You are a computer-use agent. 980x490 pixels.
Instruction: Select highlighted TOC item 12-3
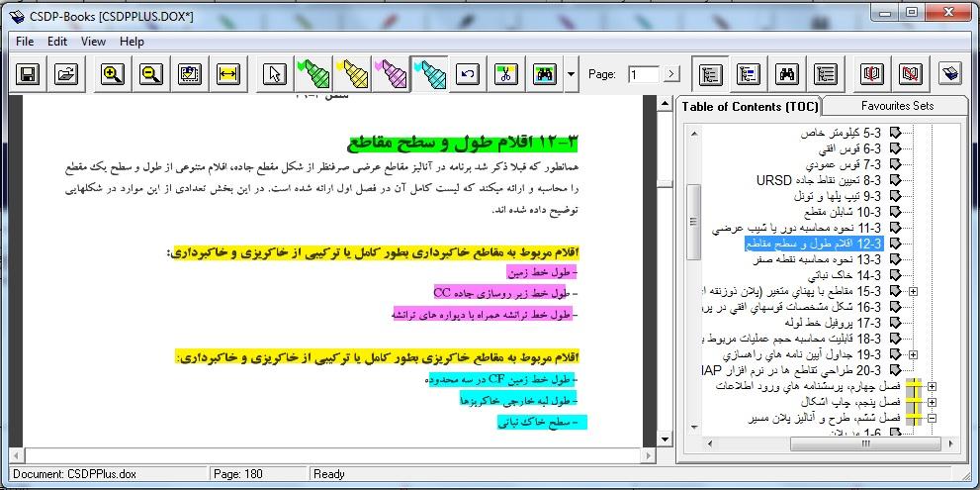click(x=813, y=244)
